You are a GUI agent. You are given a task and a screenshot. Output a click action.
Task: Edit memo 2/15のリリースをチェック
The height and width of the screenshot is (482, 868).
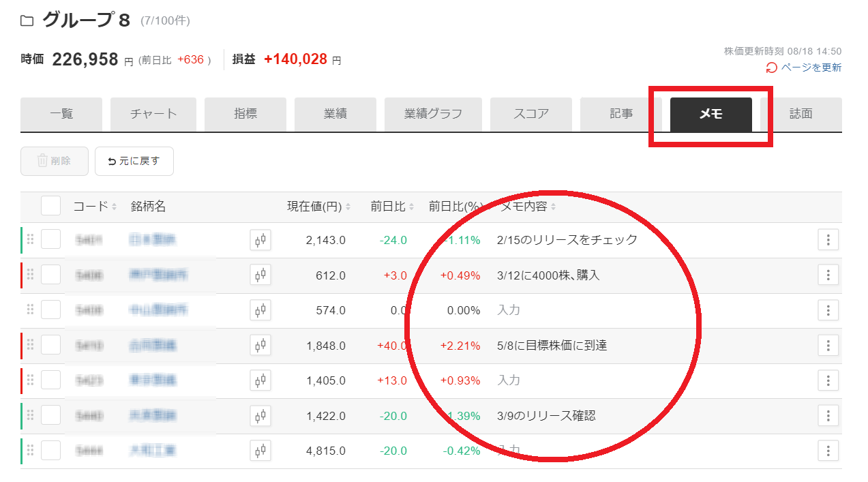[568, 240]
